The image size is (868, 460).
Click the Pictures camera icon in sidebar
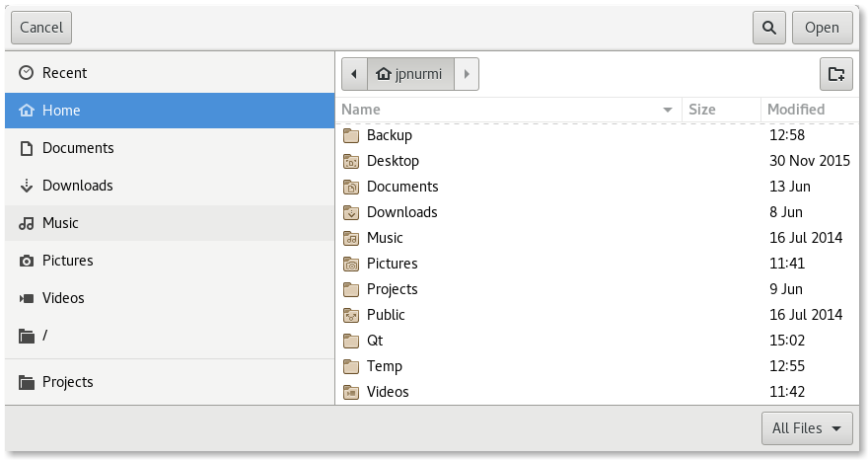pos(27,261)
